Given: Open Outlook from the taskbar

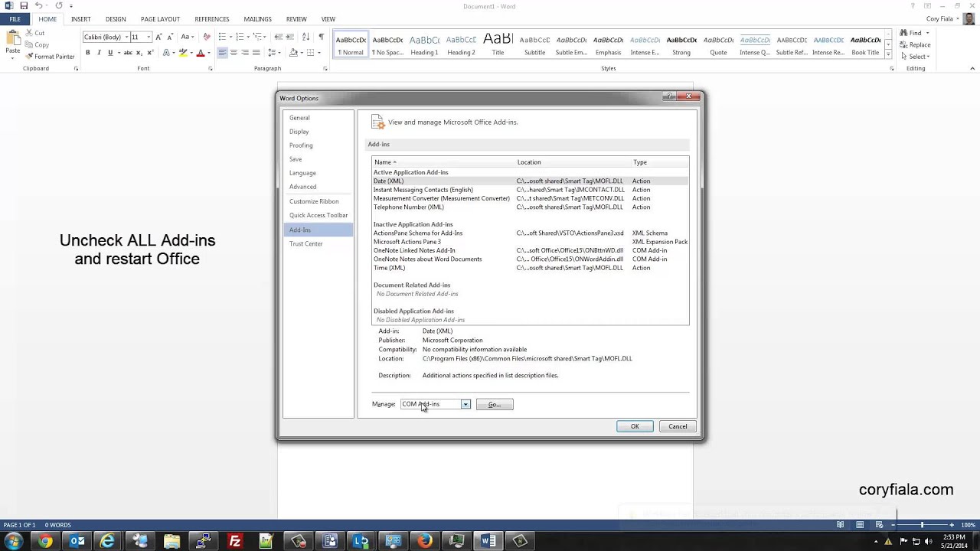Looking at the screenshot, I should (x=77, y=541).
